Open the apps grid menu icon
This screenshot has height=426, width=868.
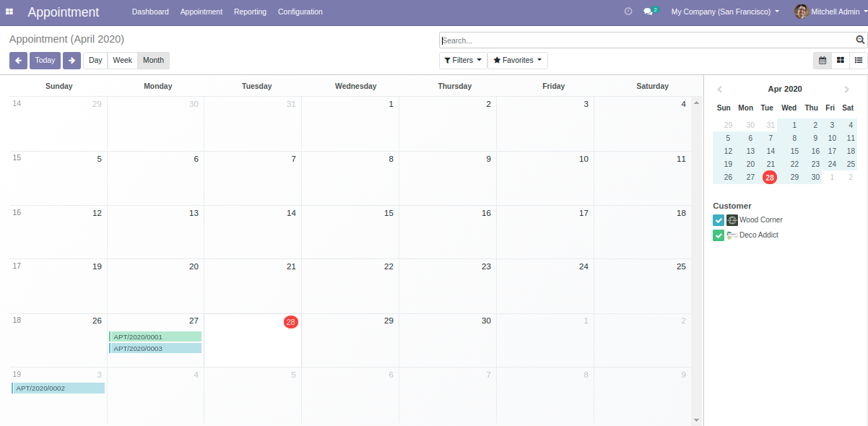9,12
